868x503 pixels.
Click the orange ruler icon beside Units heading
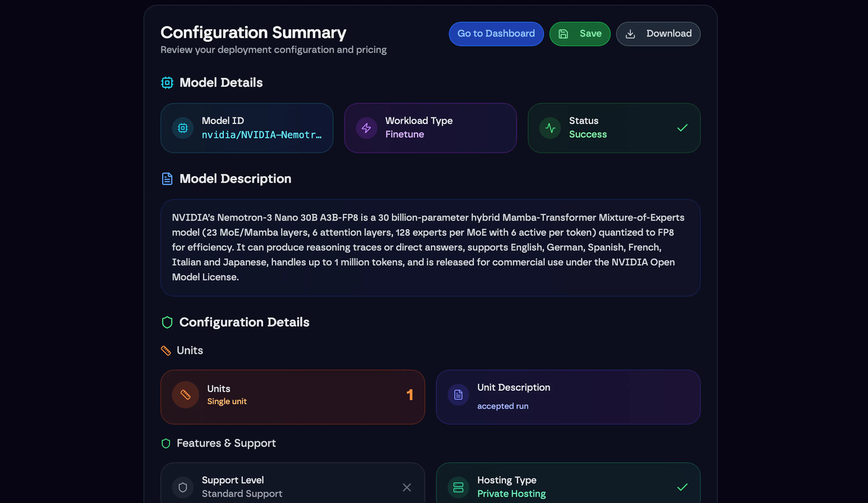click(166, 350)
